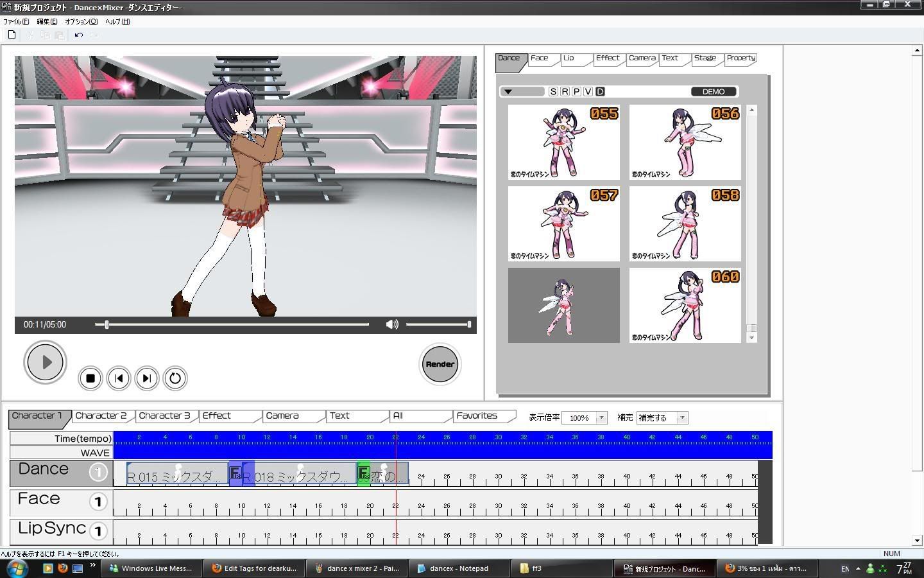Click the undo arrow in the toolbar

point(78,35)
